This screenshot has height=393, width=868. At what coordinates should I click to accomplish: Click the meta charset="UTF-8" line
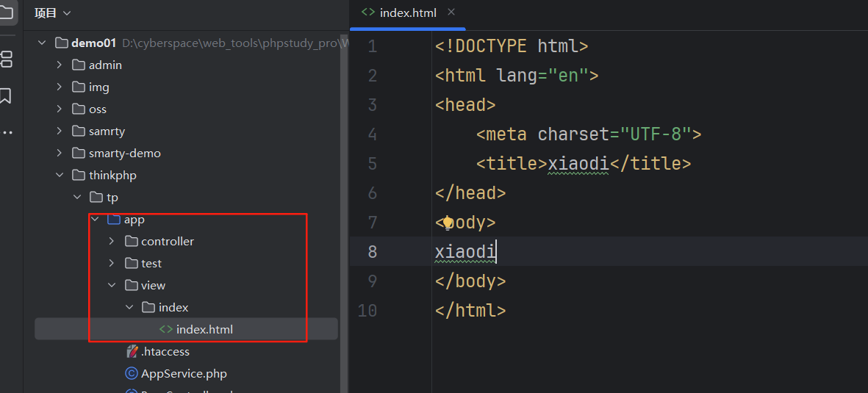pos(589,134)
